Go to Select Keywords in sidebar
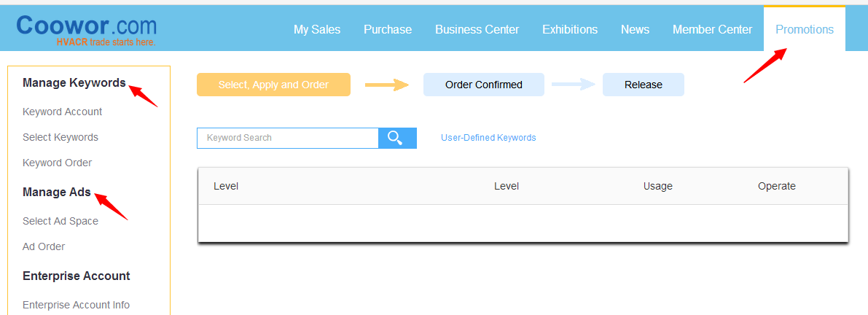Image resolution: width=868 pixels, height=315 pixels. (60, 137)
